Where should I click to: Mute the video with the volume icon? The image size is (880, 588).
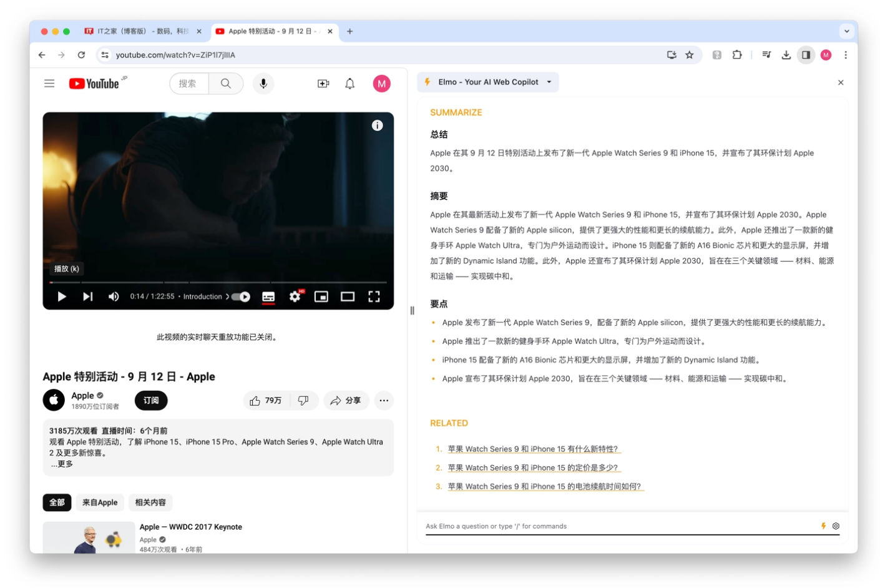(x=114, y=296)
